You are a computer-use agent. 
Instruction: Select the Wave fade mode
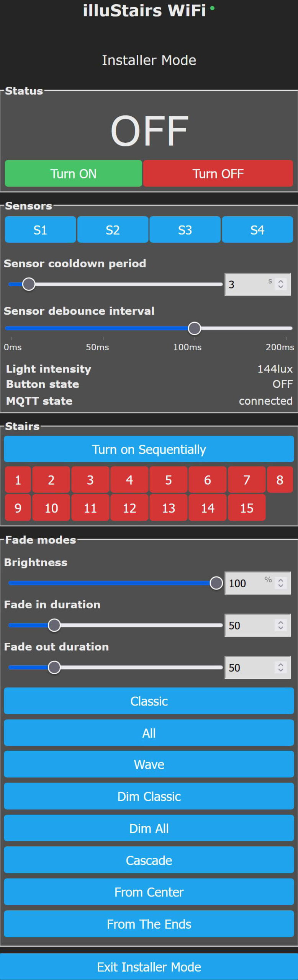pyautogui.click(x=149, y=764)
